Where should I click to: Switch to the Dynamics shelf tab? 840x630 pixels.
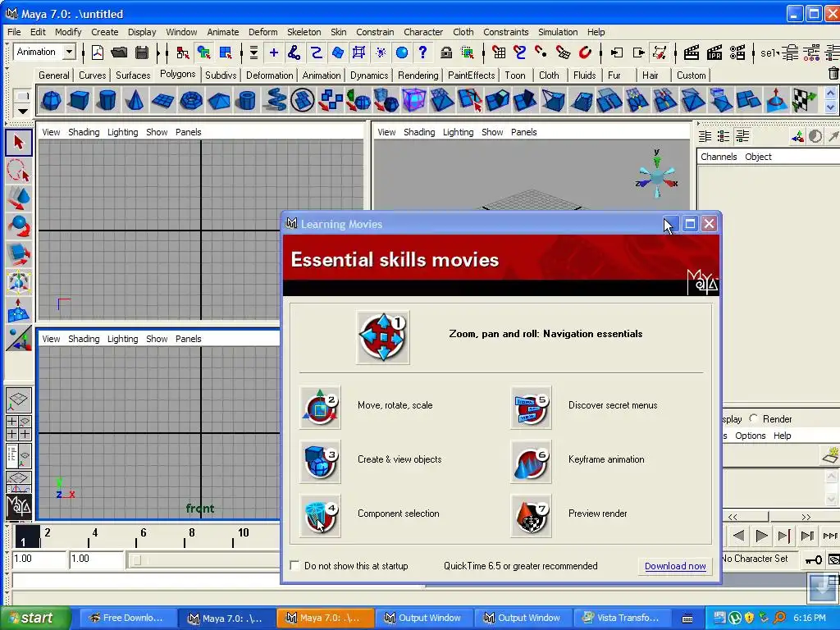[369, 75]
